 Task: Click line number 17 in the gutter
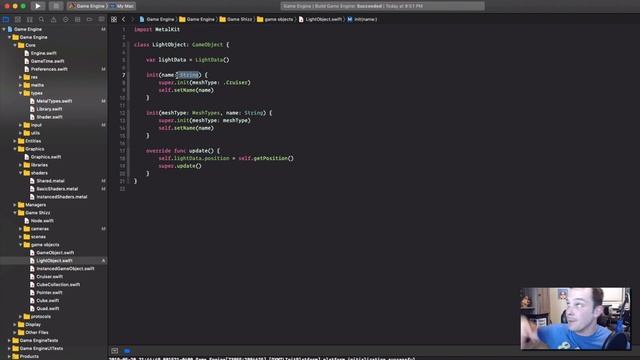pos(122,151)
